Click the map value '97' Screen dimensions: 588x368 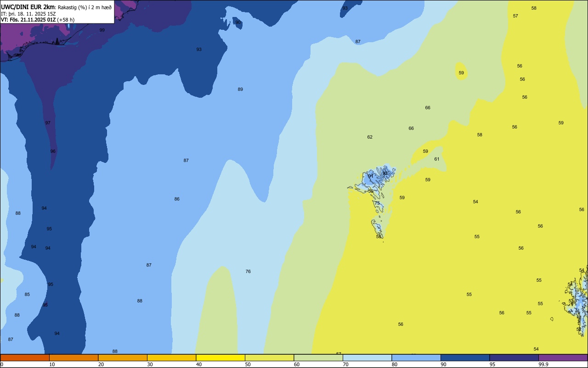48,123
